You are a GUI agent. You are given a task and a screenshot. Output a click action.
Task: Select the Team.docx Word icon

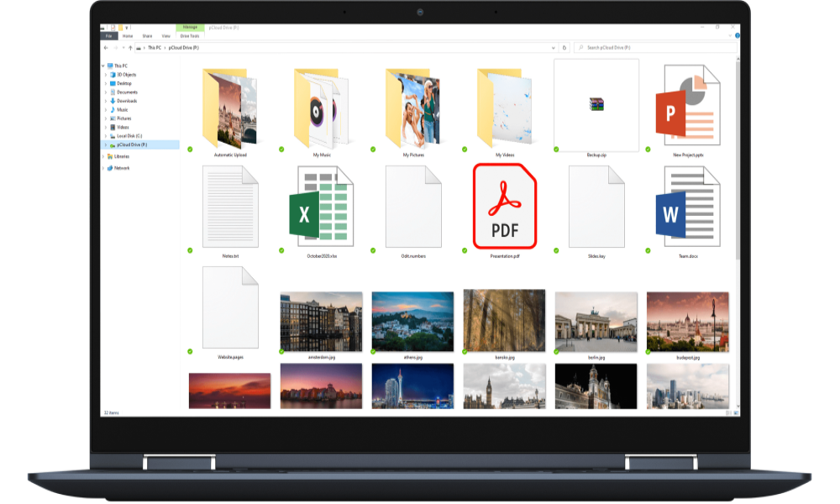point(688,206)
